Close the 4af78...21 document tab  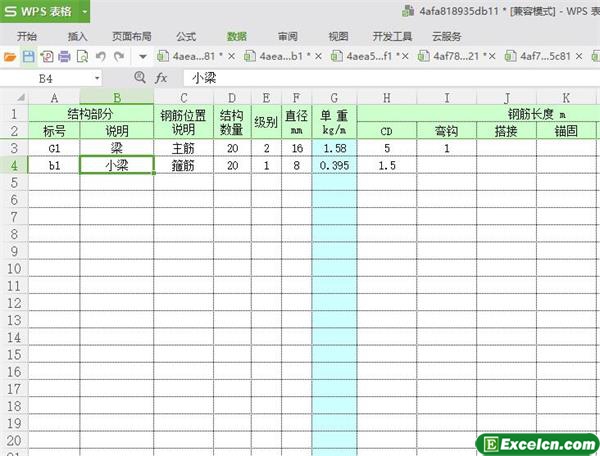click(x=492, y=57)
